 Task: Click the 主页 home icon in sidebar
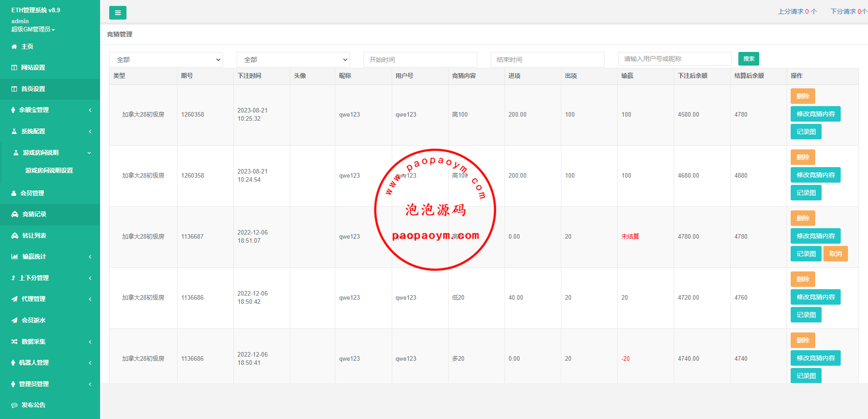[x=13, y=46]
